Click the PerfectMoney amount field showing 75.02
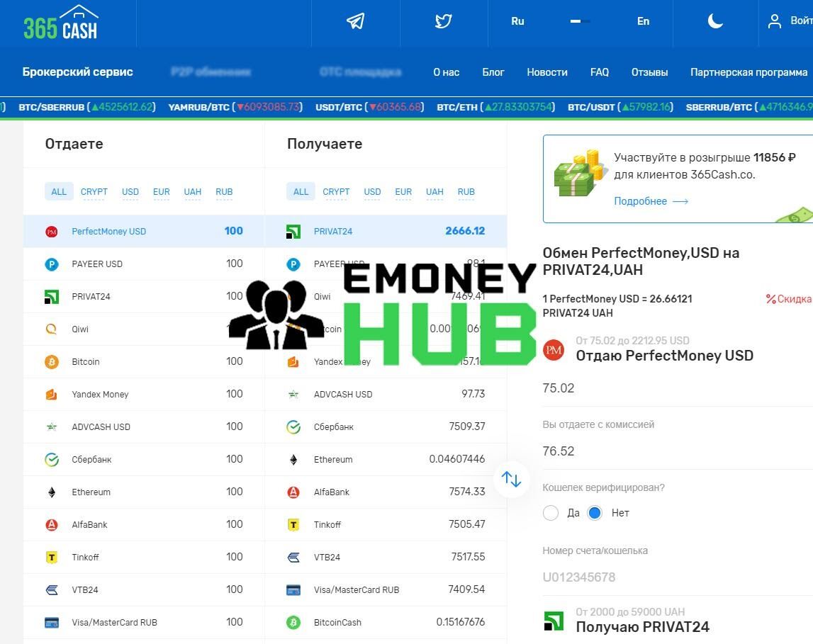 [x=677, y=388]
